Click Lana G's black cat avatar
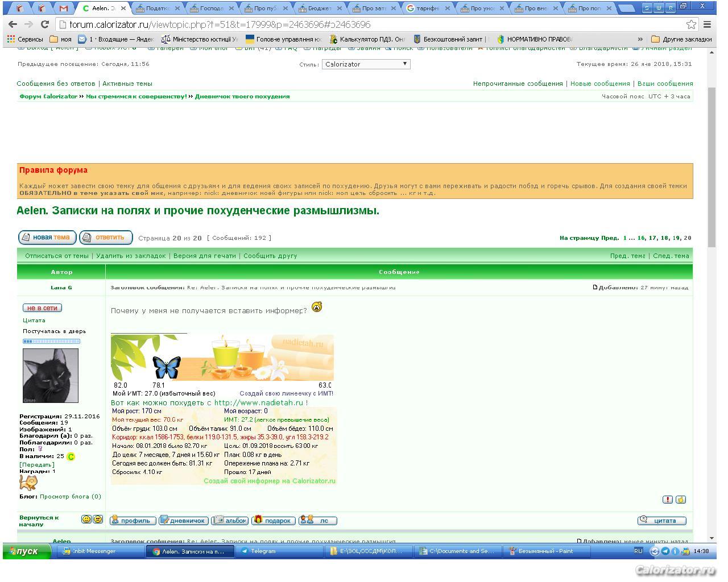 point(50,375)
